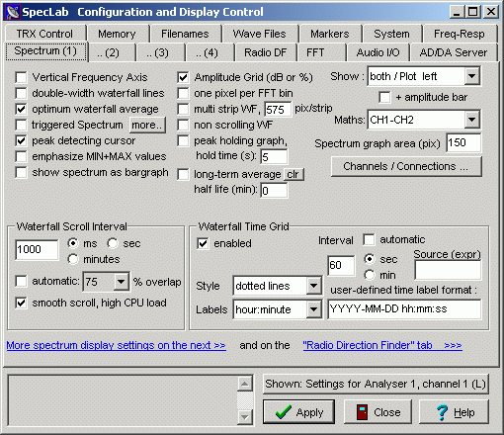Image resolution: width=504 pixels, height=435 pixels.
Task: Expand the Show 'both / Plot left' dropdown
Action: (x=471, y=76)
